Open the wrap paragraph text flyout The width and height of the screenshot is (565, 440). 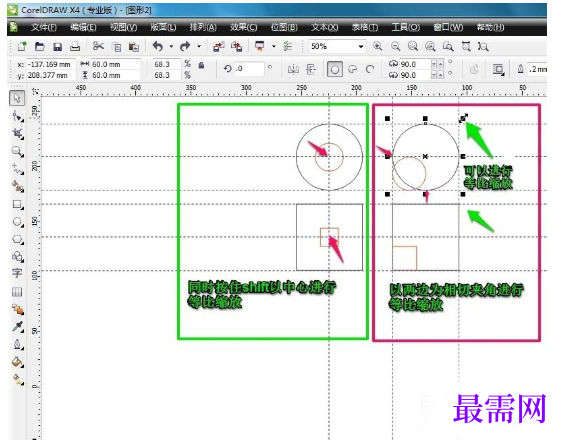(x=498, y=69)
